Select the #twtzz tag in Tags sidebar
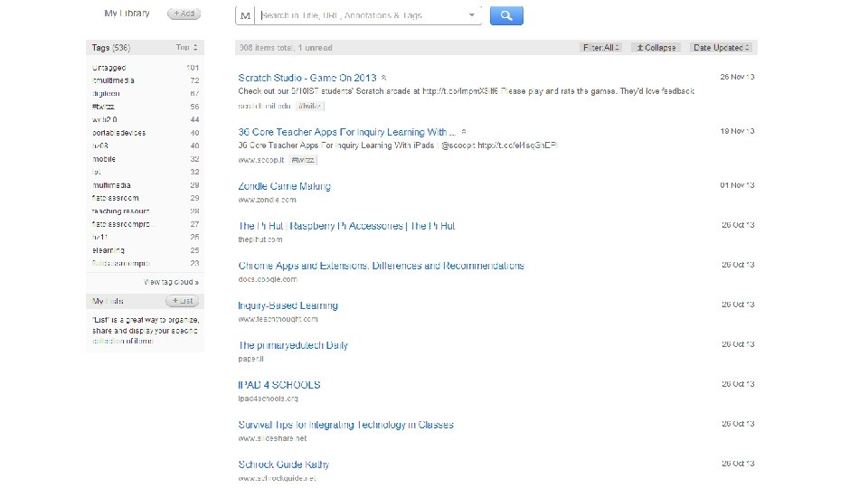The width and height of the screenshot is (868, 488). 103,107
